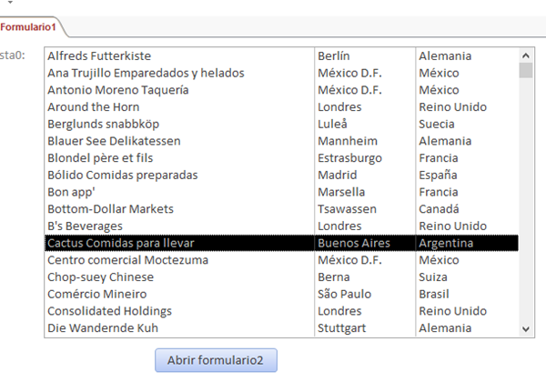Select Centro comercial Moctezuma entry

115,260
